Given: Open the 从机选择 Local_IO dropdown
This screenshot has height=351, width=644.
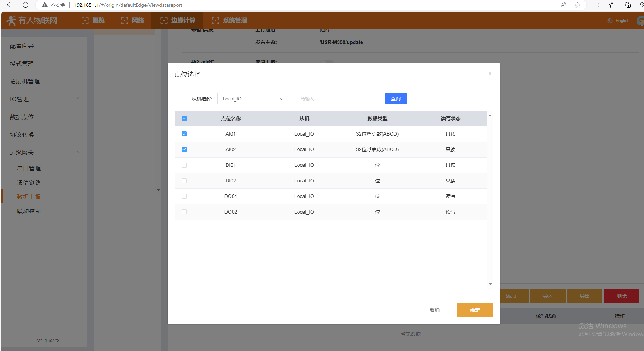Looking at the screenshot, I should point(252,99).
